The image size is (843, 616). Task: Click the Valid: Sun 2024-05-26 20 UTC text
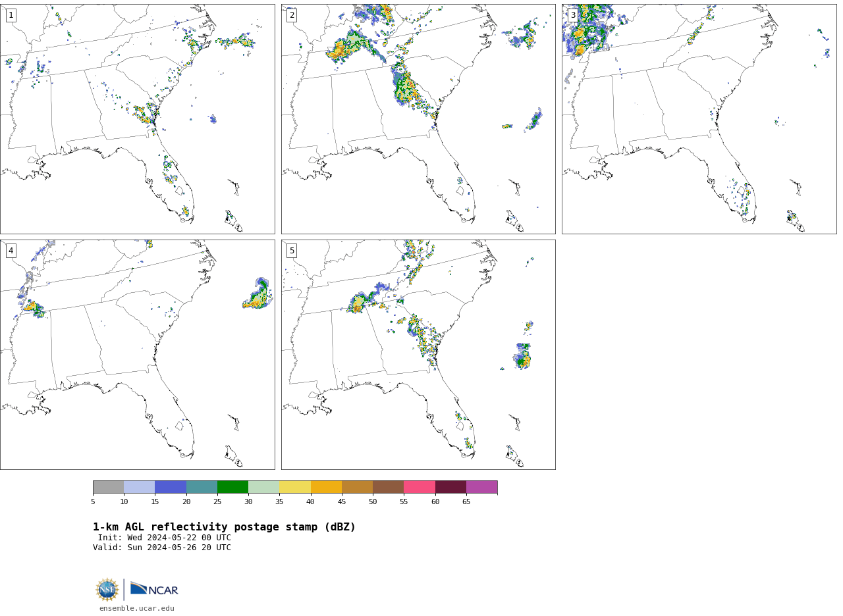click(x=162, y=548)
